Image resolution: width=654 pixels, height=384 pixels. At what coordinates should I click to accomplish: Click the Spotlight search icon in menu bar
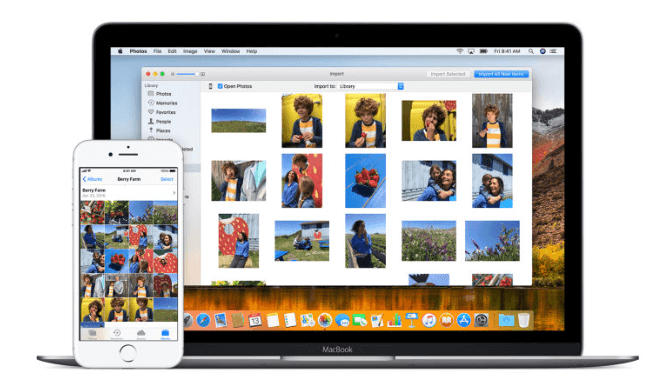[x=531, y=51]
